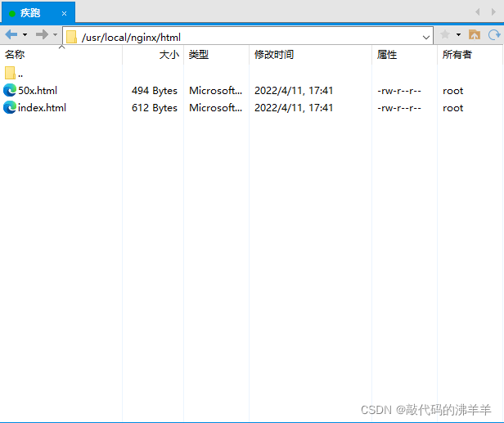Click the bookmark star icon

(x=445, y=34)
